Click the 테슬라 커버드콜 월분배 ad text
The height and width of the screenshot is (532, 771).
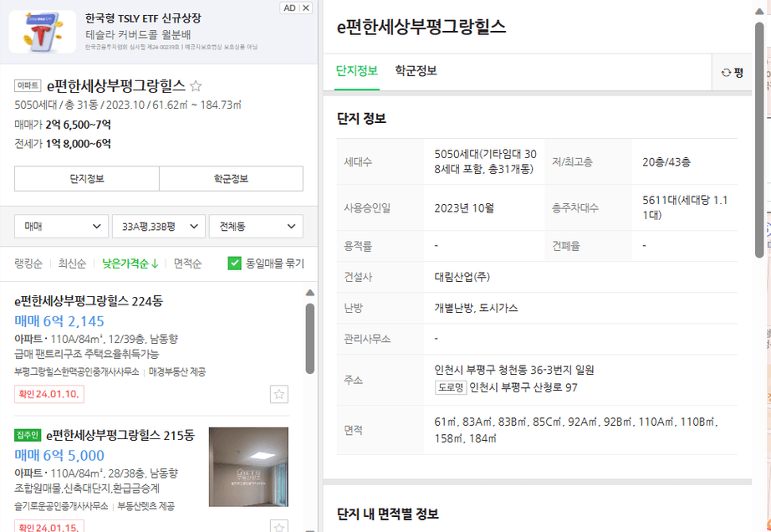point(138,34)
